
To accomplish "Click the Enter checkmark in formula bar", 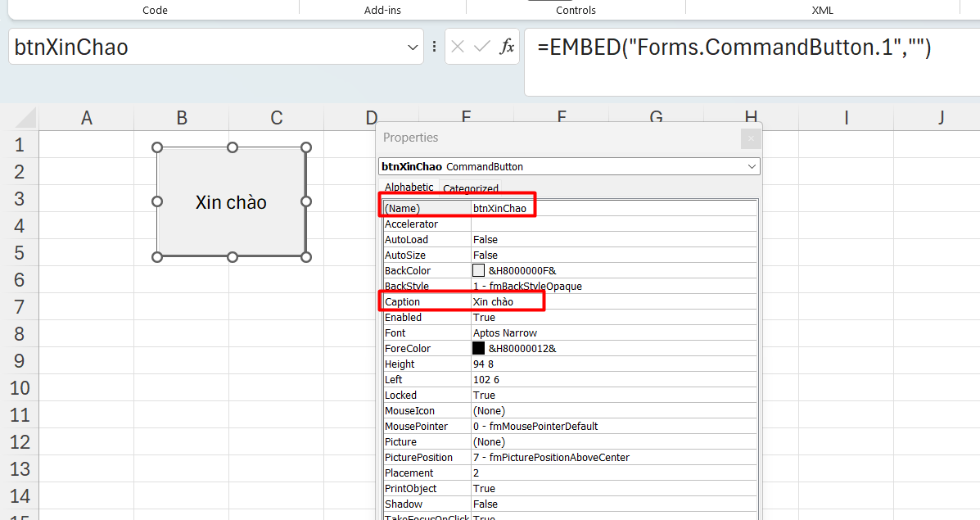I will 482,47.
